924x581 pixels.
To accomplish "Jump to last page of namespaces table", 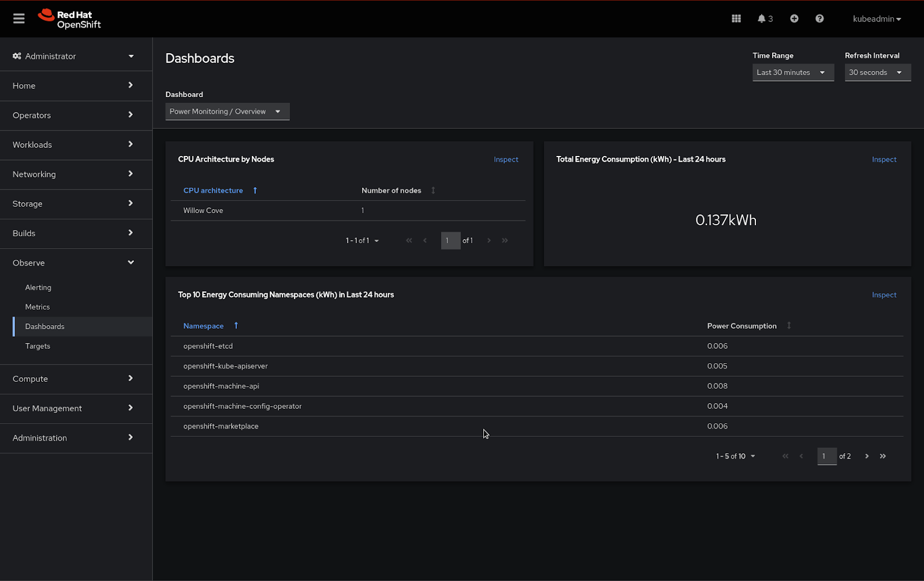I will pos(883,456).
